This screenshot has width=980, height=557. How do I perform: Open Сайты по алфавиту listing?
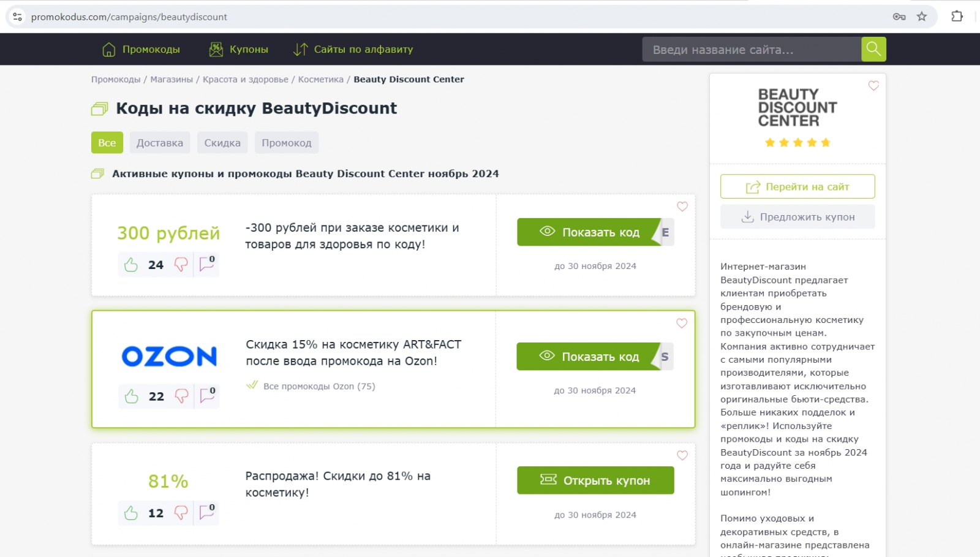pyautogui.click(x=353, y=49)
